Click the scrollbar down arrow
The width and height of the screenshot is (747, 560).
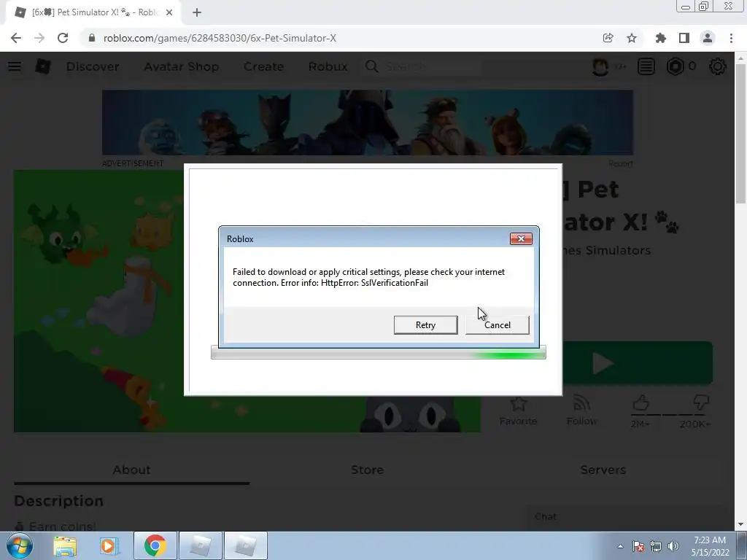[x=741, y=525]
